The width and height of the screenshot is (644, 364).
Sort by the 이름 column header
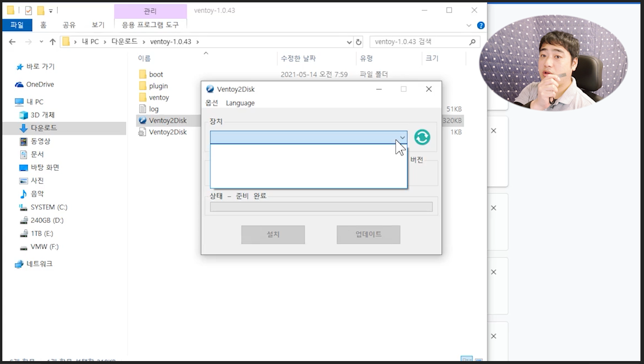point(144,58)
